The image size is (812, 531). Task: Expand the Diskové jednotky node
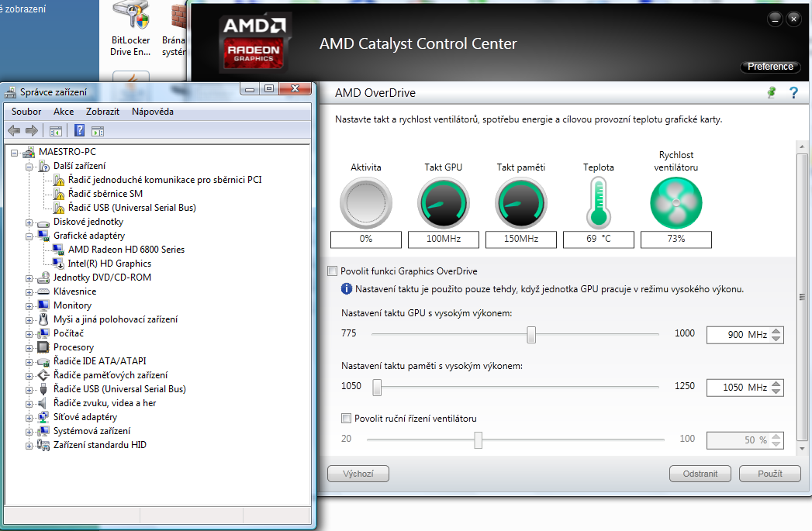[29, 222]
